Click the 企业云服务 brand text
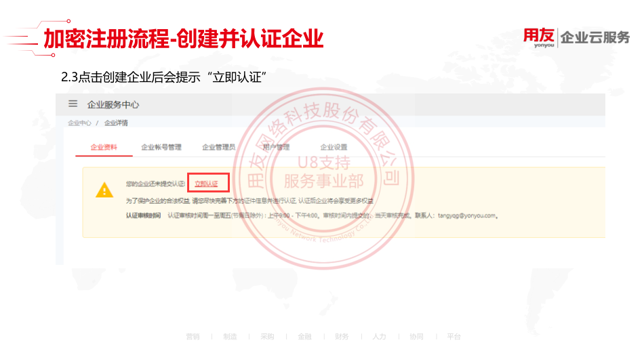644x357 pixels. 595,37
